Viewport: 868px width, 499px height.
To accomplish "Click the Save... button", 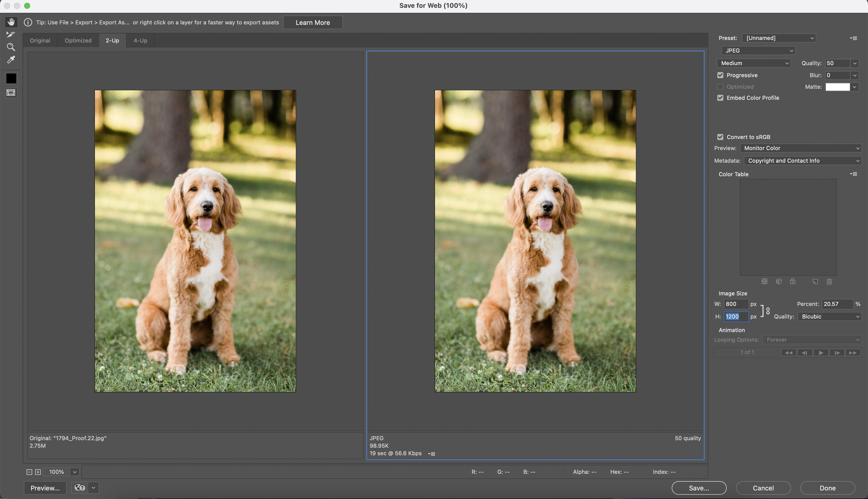I will click(699, 488).
